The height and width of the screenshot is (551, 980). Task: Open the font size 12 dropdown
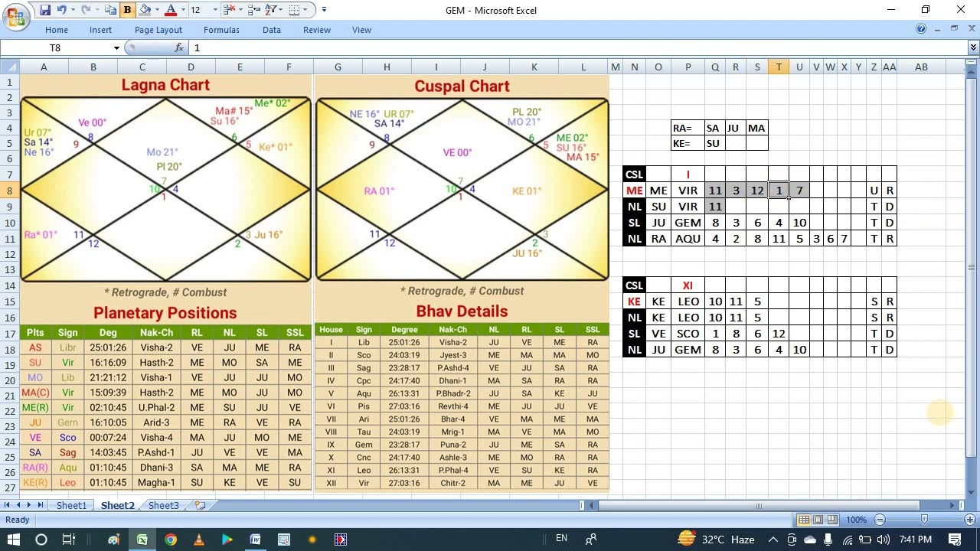click(x=214, y=10)
